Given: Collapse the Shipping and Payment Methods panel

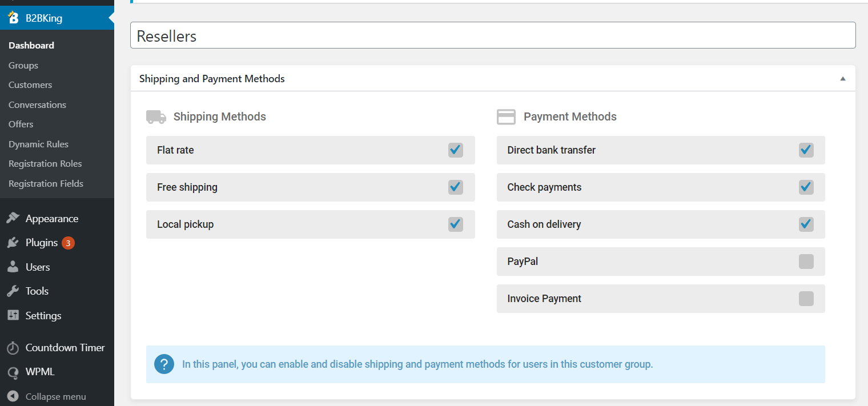Looking at the screenshot, I should (842, 78).
